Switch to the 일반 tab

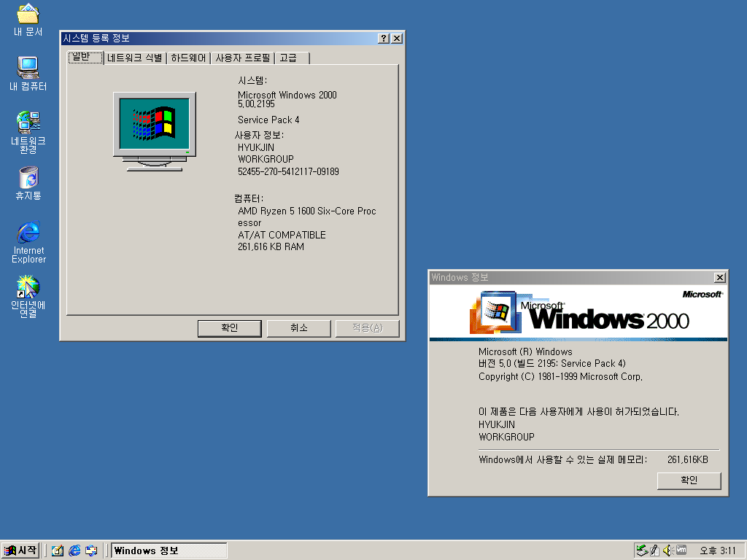click(86, 57)
